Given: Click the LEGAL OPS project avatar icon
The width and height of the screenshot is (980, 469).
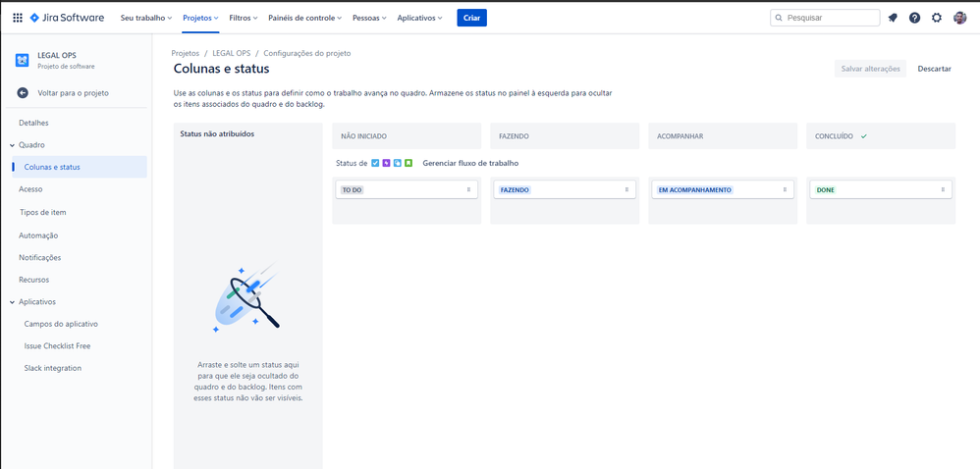Looking at the screenshot, I should [23, 60].
